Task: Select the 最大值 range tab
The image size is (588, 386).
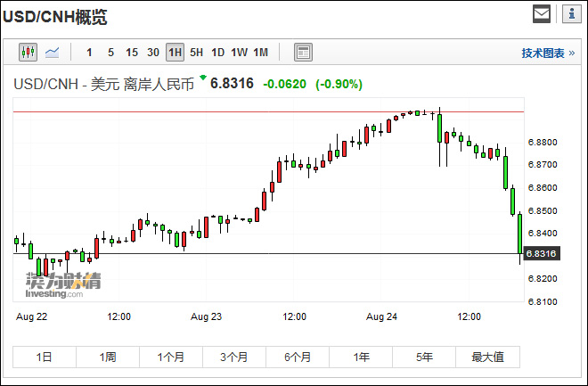Action: coord(487,357)
